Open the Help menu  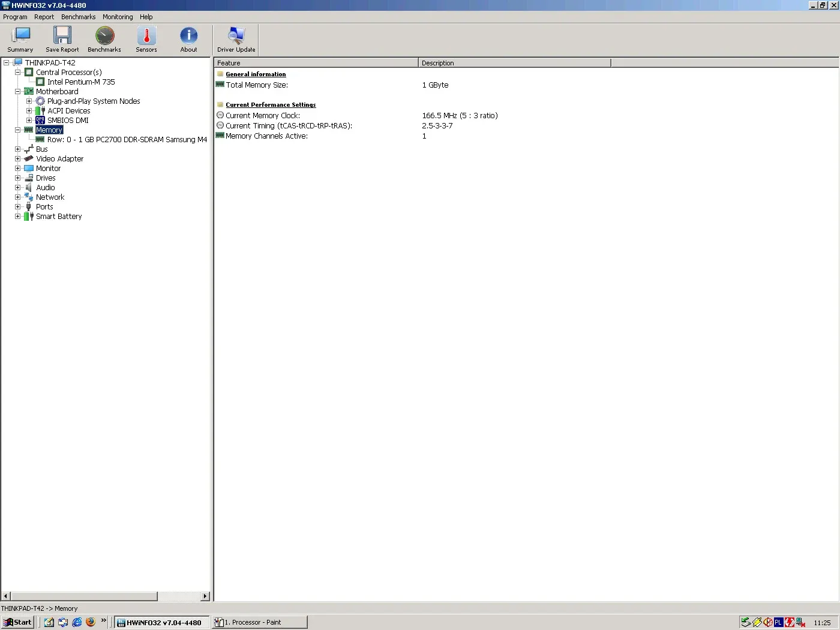pos(146,17)
